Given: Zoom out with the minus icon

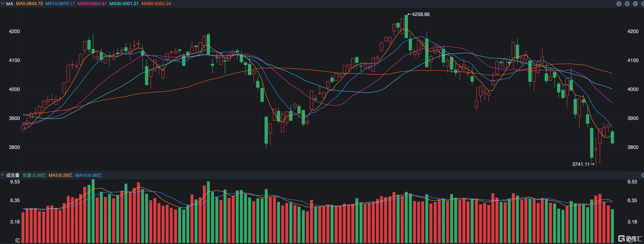Looking at the screenshot, I should [635, 4].
